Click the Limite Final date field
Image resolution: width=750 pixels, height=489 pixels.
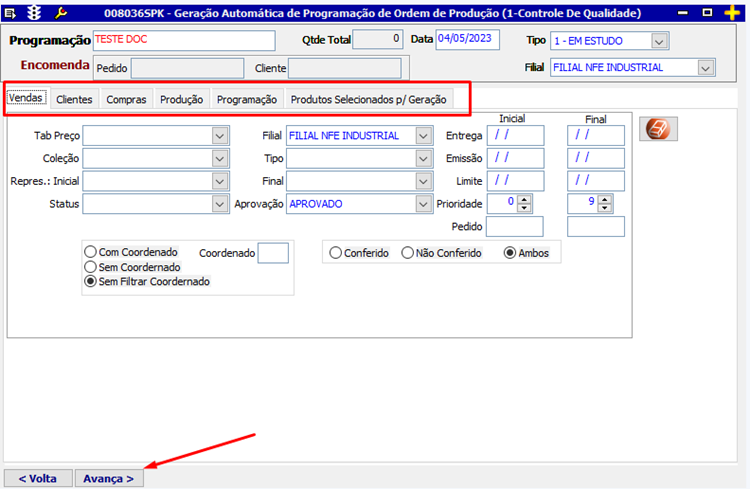596,181
